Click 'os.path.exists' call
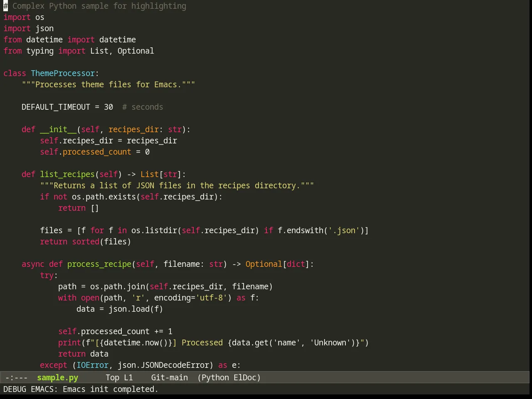This screenshot has width=532, height=399. pyautogui.click(x=104, y=197)
